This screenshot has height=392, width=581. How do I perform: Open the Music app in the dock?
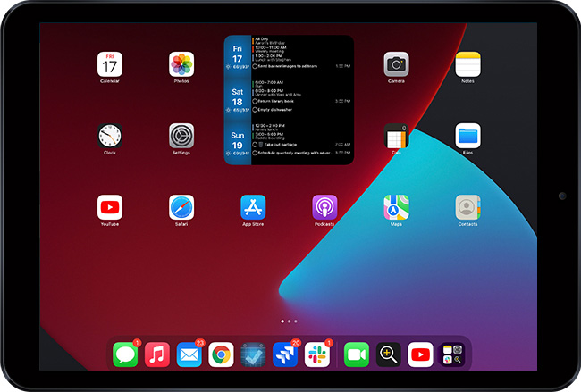tap(157, 354)
